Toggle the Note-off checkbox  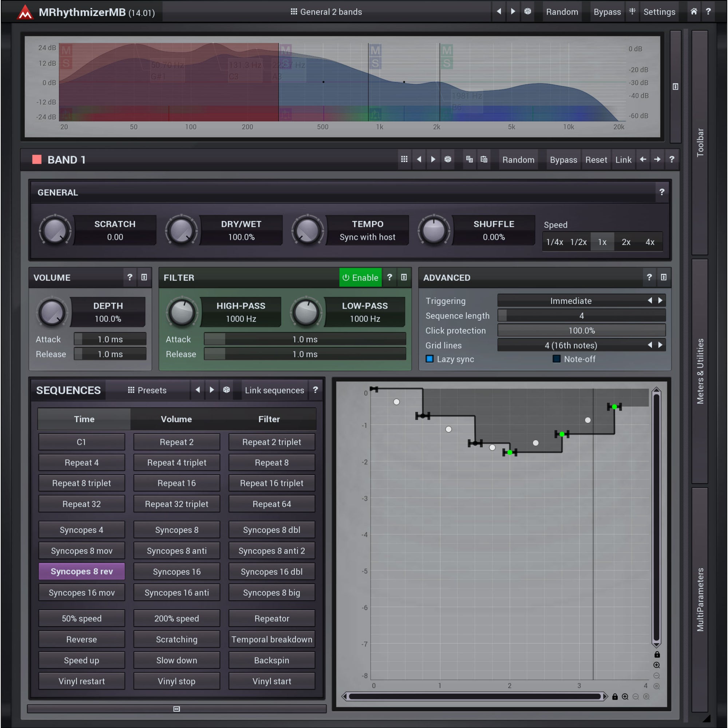point(557,359)
